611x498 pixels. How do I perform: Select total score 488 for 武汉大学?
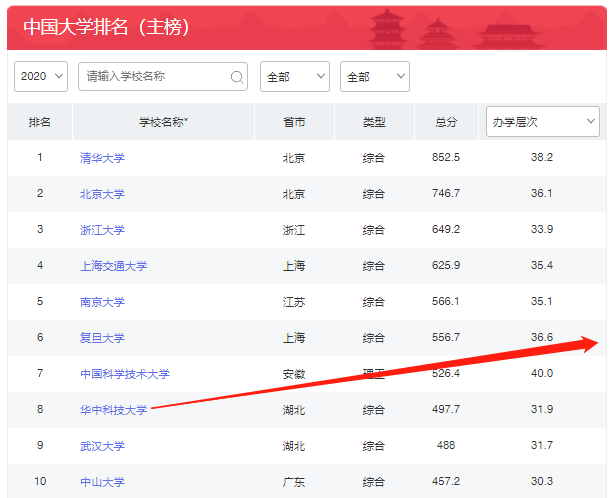pos(446,445)
